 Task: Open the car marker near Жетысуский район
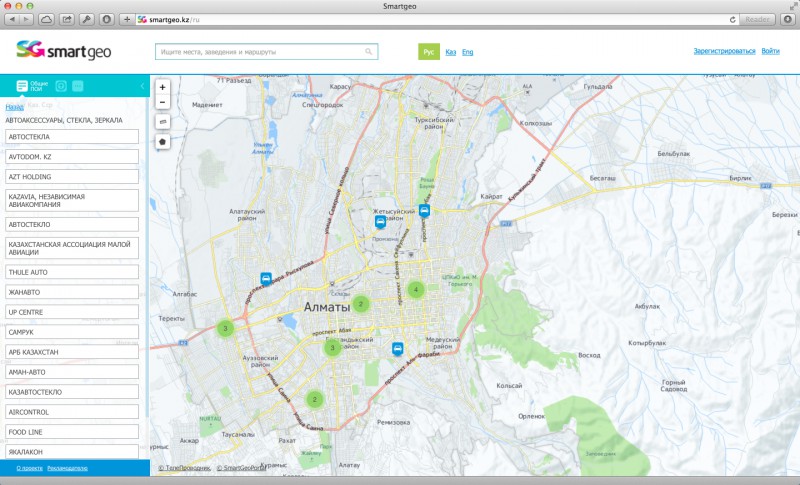point(380,221)
